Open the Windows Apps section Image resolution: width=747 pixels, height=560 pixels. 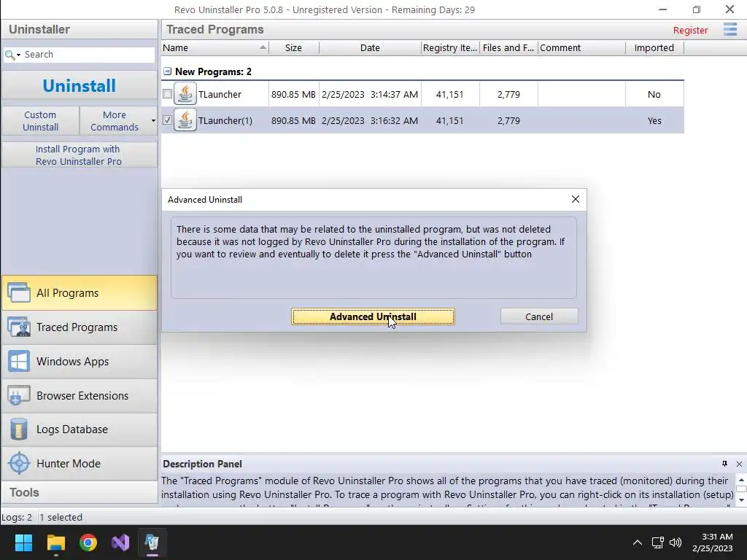click(79, 362)
